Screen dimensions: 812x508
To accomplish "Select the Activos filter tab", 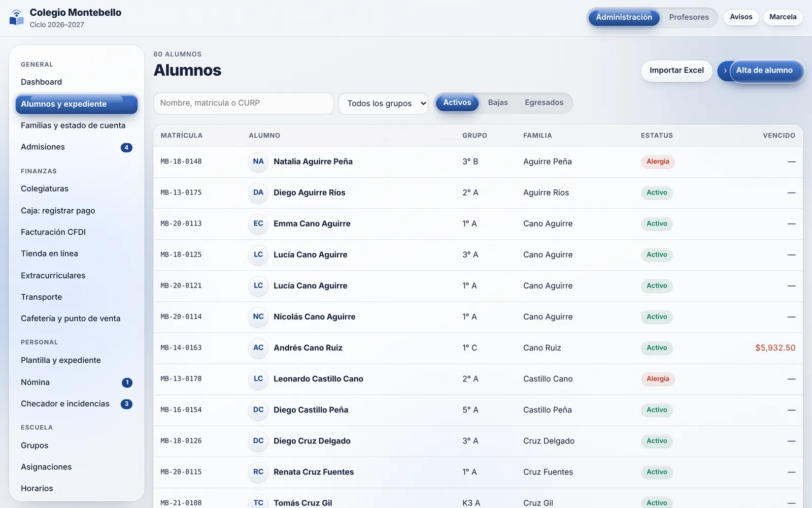I will tap(457, 103).
